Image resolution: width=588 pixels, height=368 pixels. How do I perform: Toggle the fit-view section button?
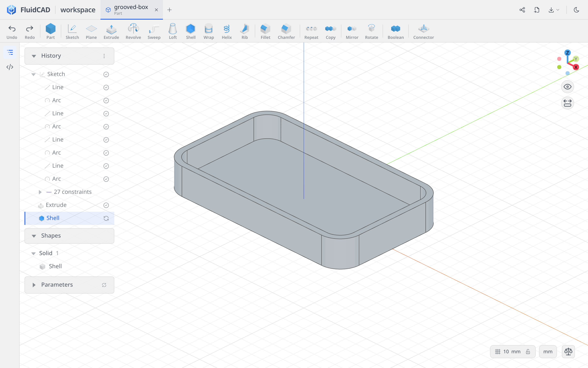coord(567,103)
